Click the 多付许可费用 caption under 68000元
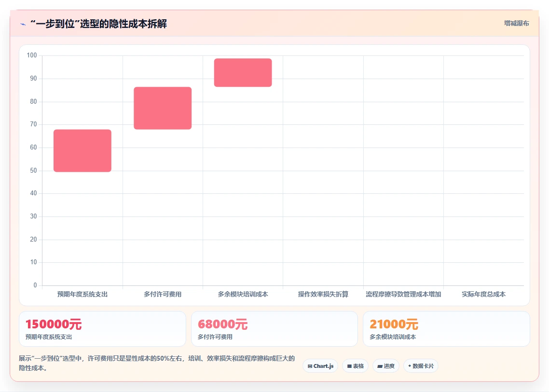Viewport: 549px width, 392px height. (x=215, y=337)
